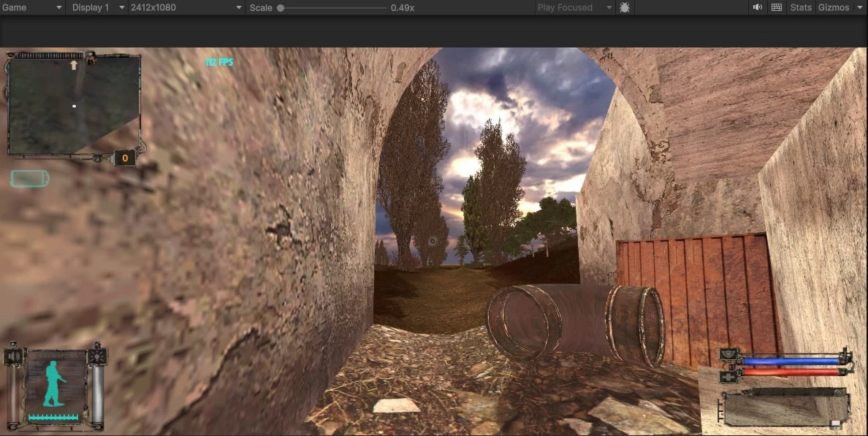
Task: Mute audio with the speaker icon
Action: pos(758,7)
